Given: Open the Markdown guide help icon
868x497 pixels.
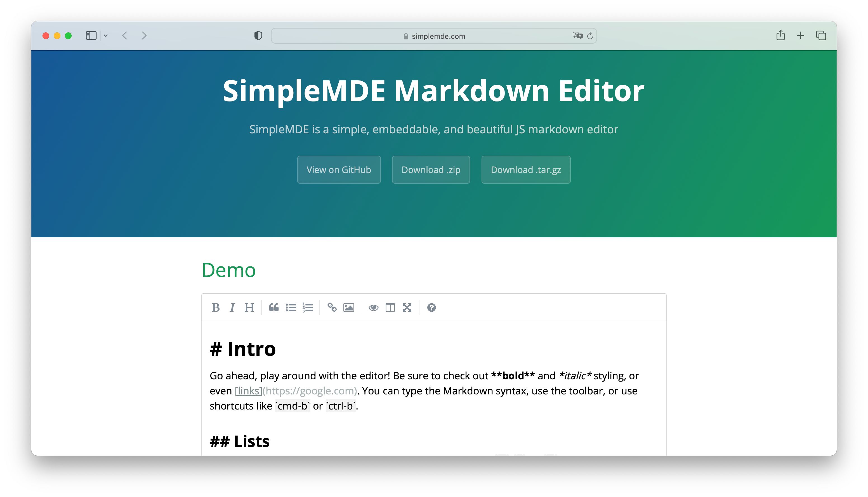Looking at the screenshot, I should tap(431, 307).
